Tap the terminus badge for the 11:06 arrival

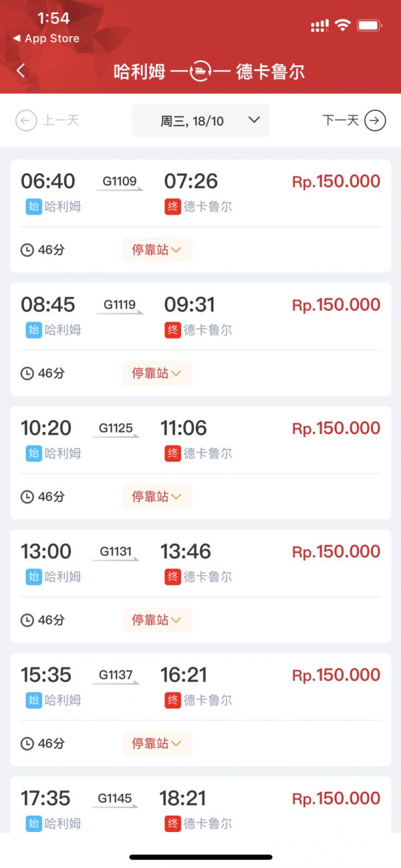[172, 453]
